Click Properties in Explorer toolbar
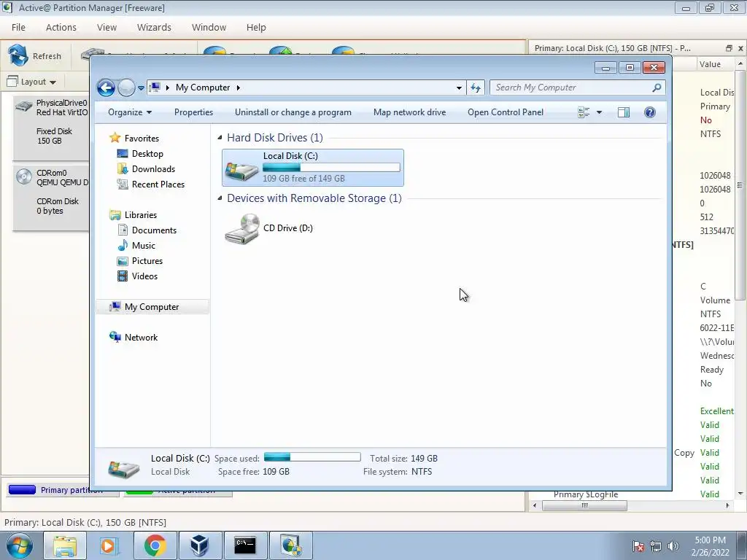 [193, 112]
